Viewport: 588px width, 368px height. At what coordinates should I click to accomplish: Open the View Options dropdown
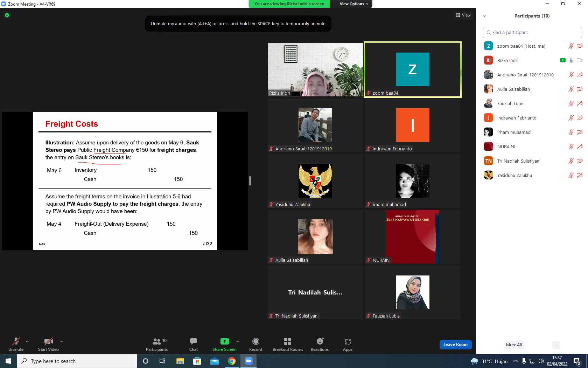[x=354, y=4]
